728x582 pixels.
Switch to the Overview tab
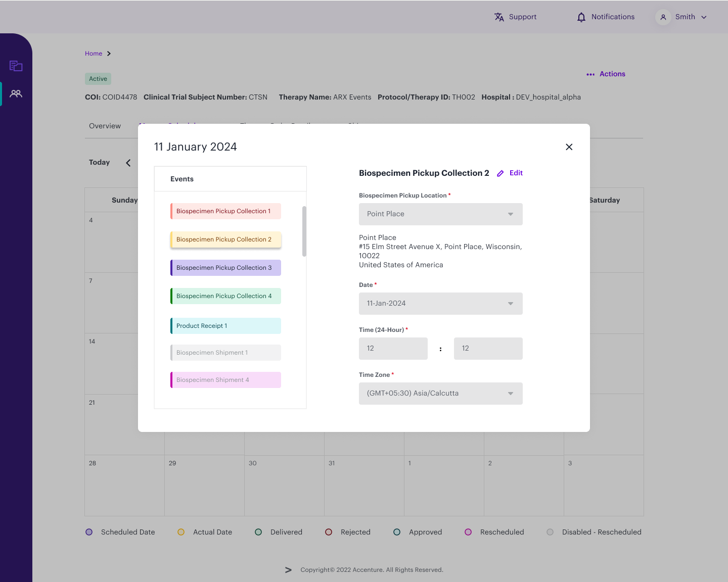[x=105, y=126]
